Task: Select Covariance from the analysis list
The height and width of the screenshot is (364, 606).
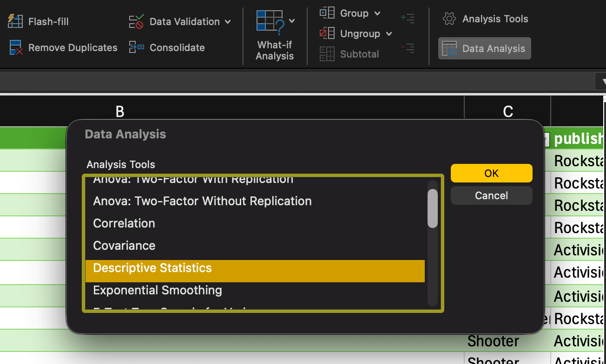Action: coord(124,246)
